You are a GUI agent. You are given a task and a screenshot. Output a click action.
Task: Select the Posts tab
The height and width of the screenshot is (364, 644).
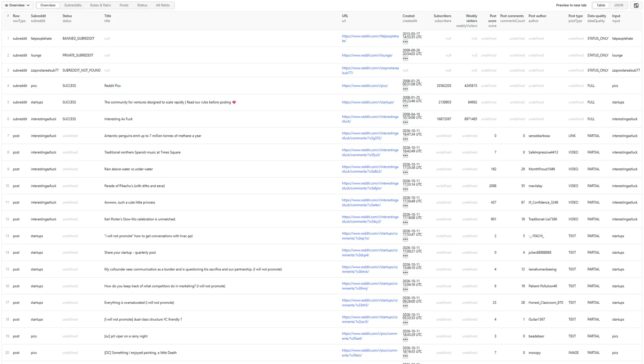click(124, 5)
